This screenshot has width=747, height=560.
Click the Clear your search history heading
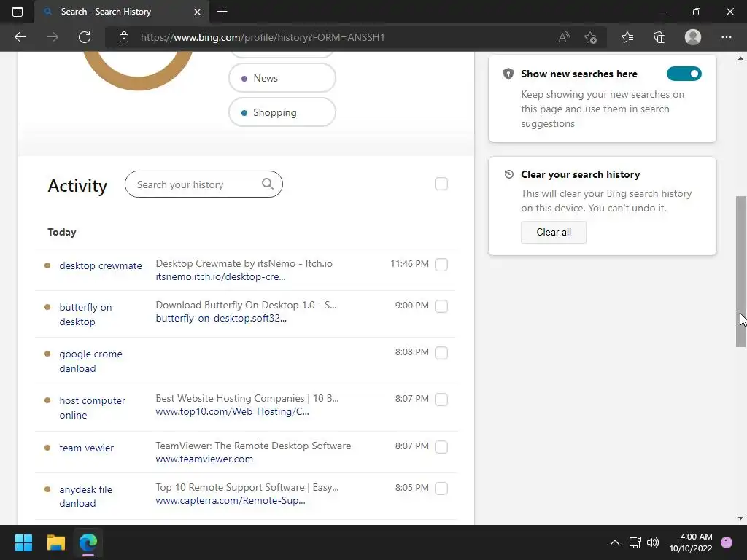[580, 174]
